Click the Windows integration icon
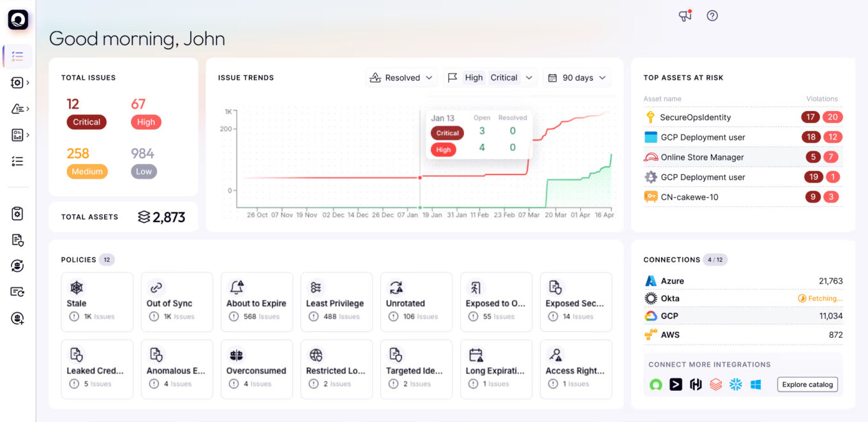Viewport: 868px width, 422px height. (756, 384)
